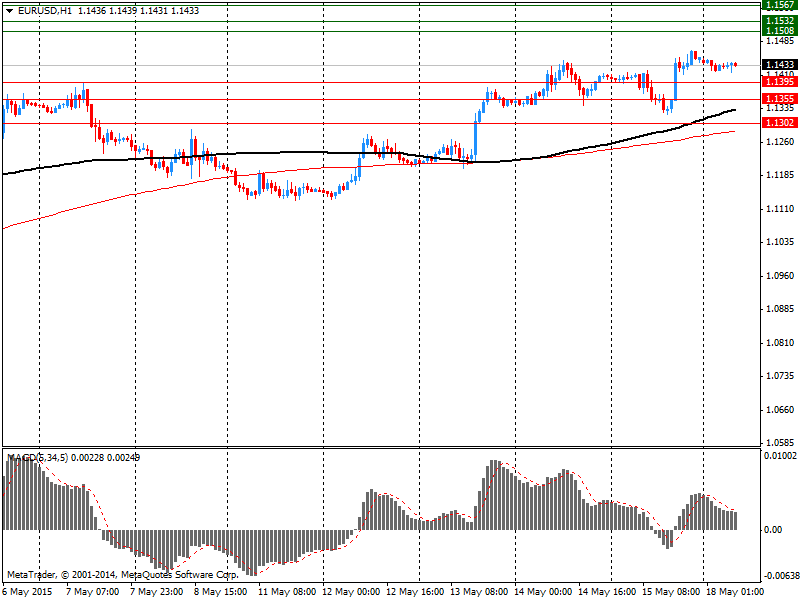Click the 1.0660 price scale value
The height and width of the screenshot is (600, 800).
point(780,410)
